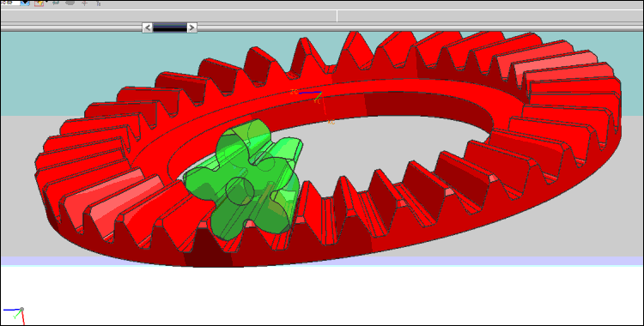Click the orange ZC axis label
Screen dimensions: 644x326
(x=294, y=92)
